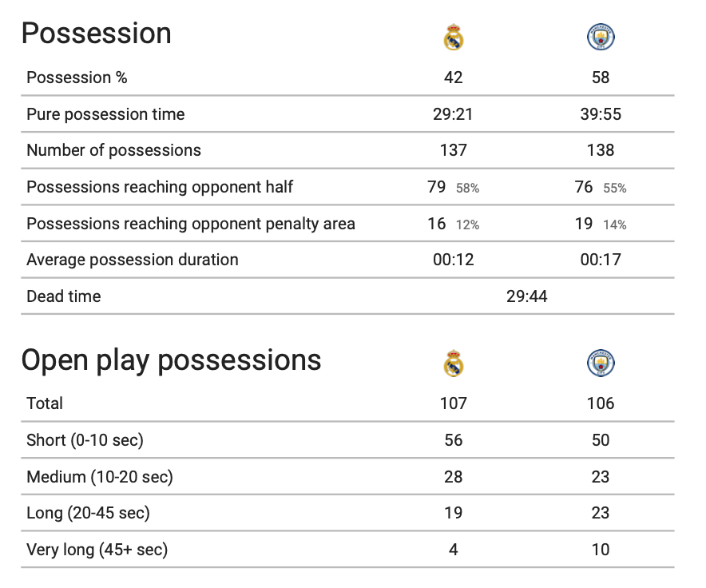Viewport: 706px width, 588px height.
Task: Click the 58% opponent half percentage
Action: click(x=467, y=189)
